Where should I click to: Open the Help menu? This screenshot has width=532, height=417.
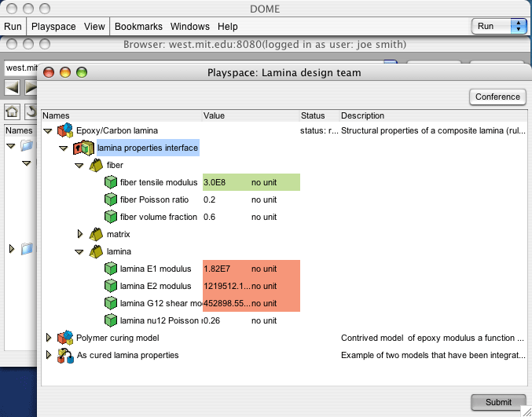(x=228, y=27)
